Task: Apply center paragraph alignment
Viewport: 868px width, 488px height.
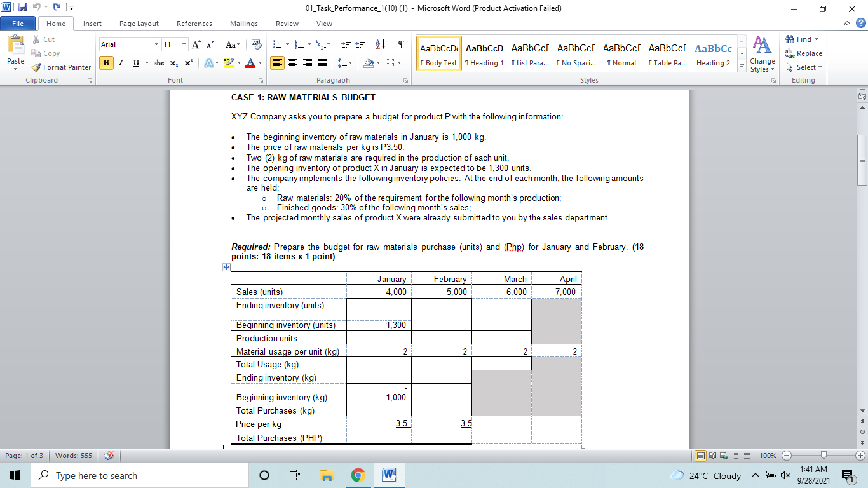Action: pyautogui.click(x=292, y=63)
